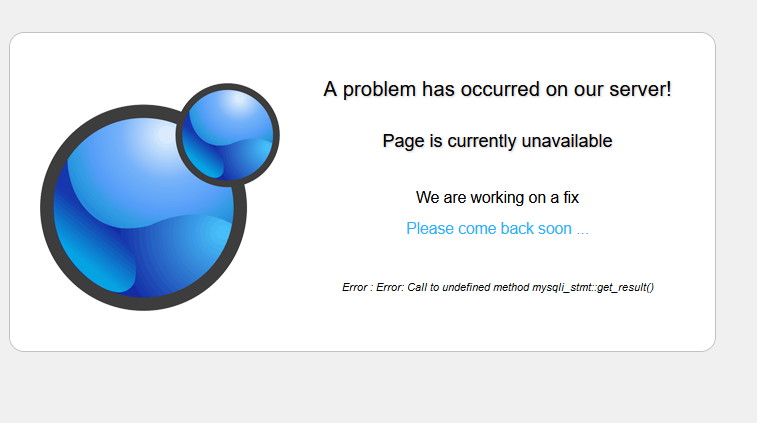The height and width of the screenshot is (423, 757).
Task: Click the word 'unavailable' in the subheading
Action: point(567,141)
